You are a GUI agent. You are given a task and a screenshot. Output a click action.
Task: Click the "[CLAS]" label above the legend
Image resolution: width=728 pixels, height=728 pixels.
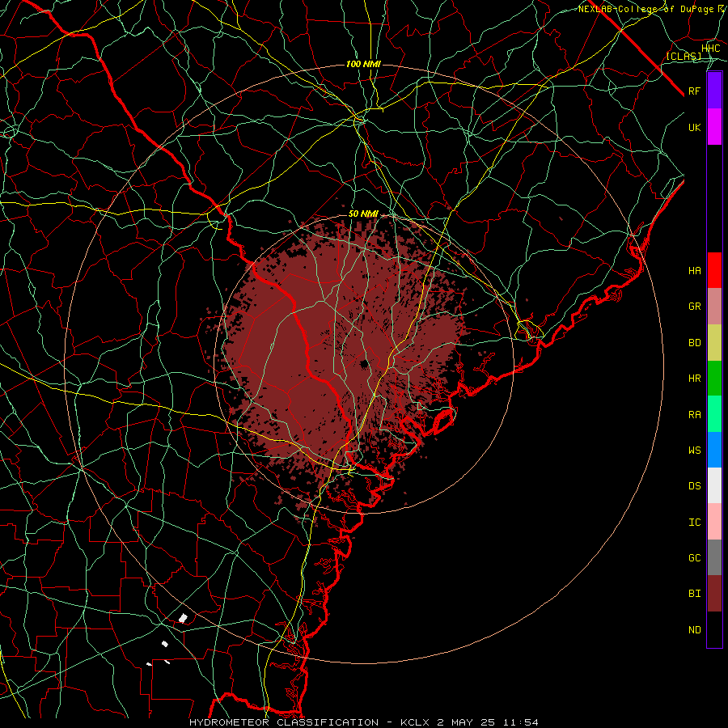coord(684,56)
